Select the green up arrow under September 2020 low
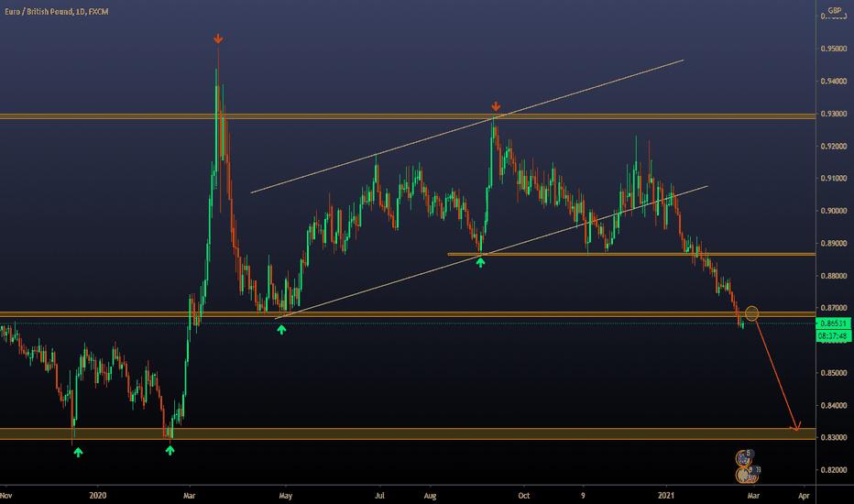854x504 pixels. tap(480, 262)
